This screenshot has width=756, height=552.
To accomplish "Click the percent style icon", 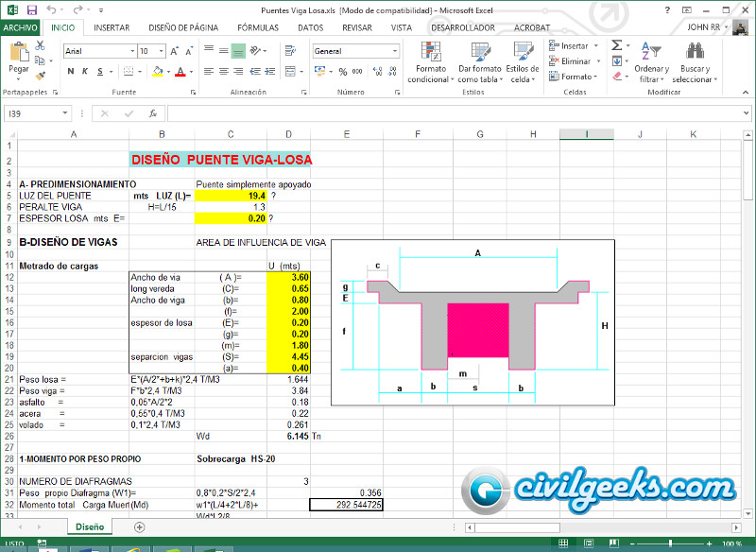I will (x=344, y=71).
